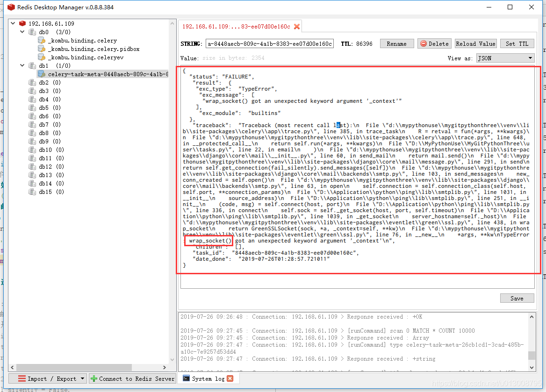Click the key icon beside _kombu.binding.celery
Viewport: 546px width, 392px height.
(42, 40)
